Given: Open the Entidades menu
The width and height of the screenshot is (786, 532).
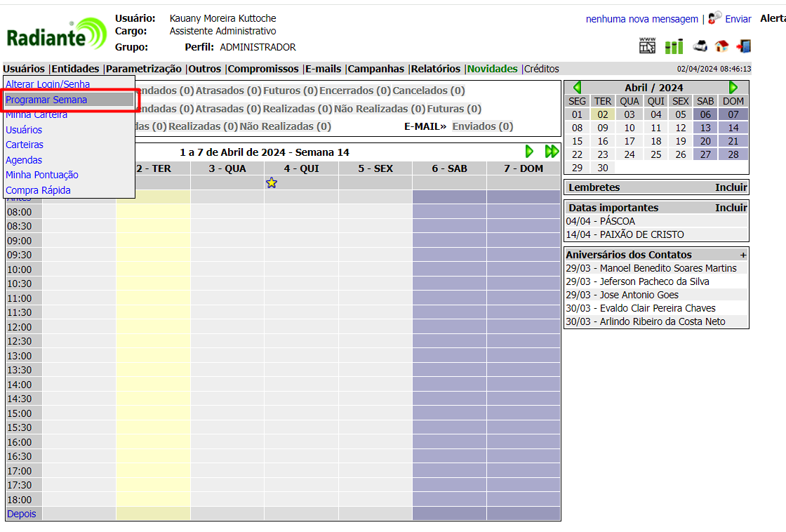Looking at the screenshot, I should (76, 69).
